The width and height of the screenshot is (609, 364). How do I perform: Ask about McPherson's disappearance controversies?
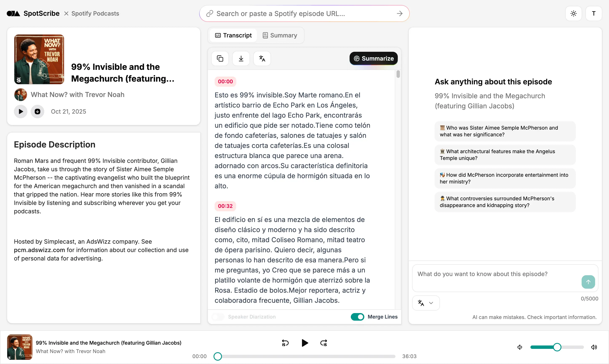pos(505,202)
